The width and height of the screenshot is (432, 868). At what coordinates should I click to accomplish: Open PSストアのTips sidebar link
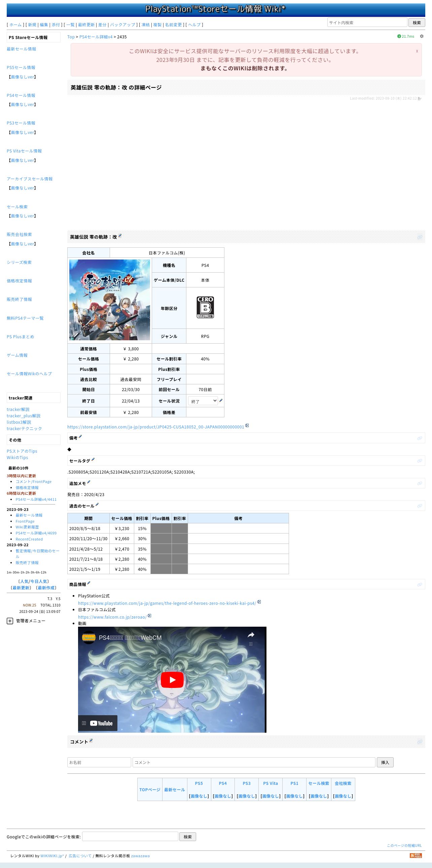coord(22,451)
